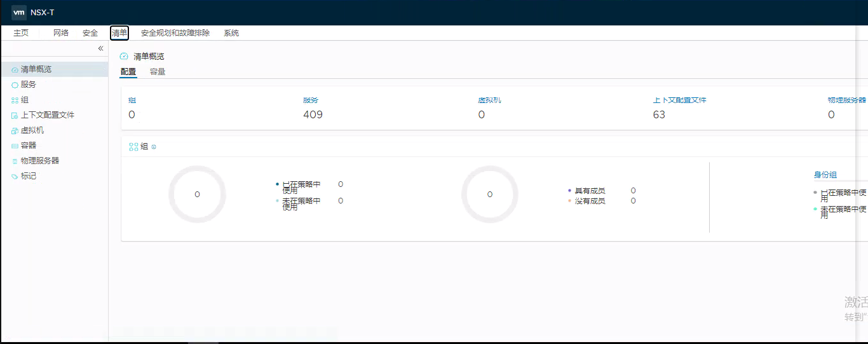The height and width of the screenshot is (344, 868).
Task: Click the 上下文配置文件 sidebar icon
Action: tap(15, 116)
